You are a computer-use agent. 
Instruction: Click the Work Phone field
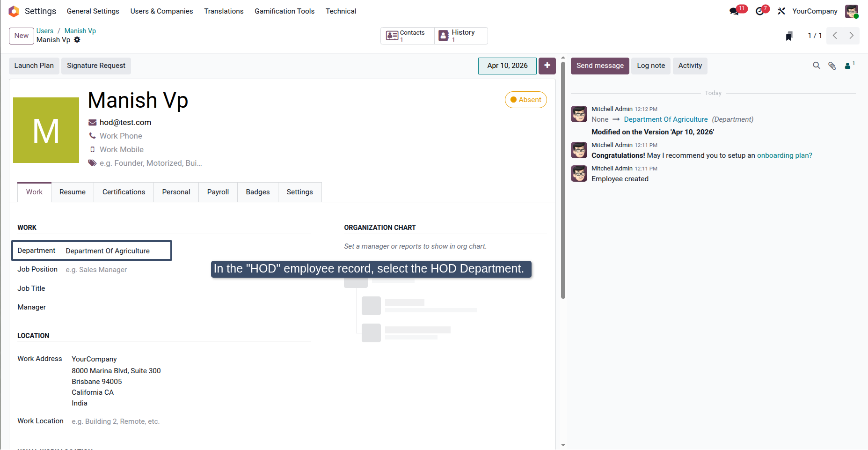point(121,136)
